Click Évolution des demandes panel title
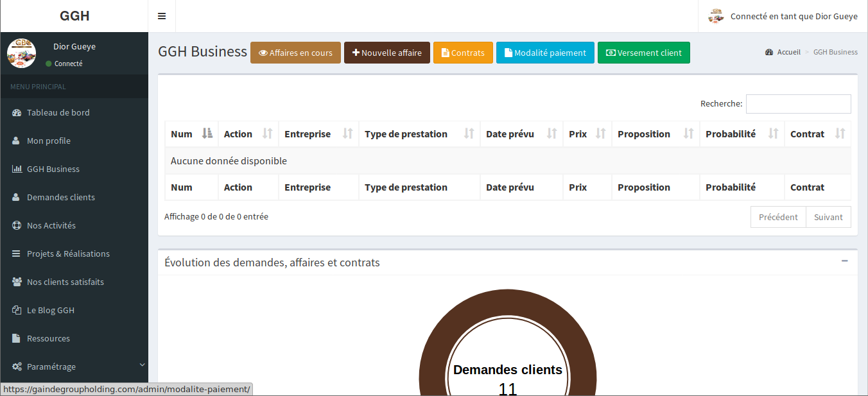The width and height of the screenshot is (868, 396). point(272,262)
